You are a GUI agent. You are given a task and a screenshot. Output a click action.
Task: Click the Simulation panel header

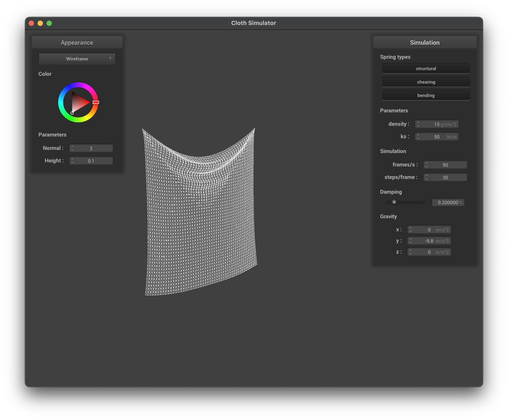425,42
